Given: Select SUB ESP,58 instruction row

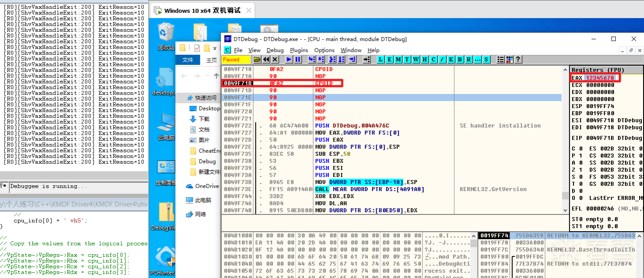Looking at the screenshot, I should [392, 154].
